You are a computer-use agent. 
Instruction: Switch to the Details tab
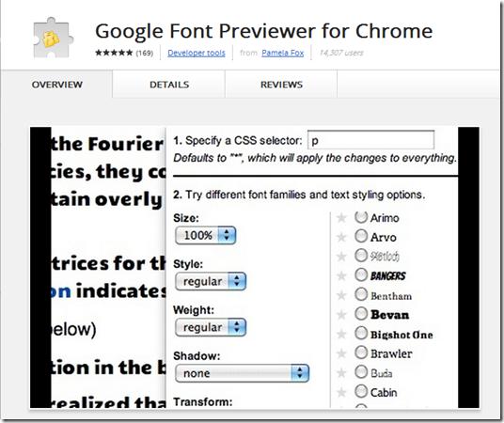[x=169, y=85]
